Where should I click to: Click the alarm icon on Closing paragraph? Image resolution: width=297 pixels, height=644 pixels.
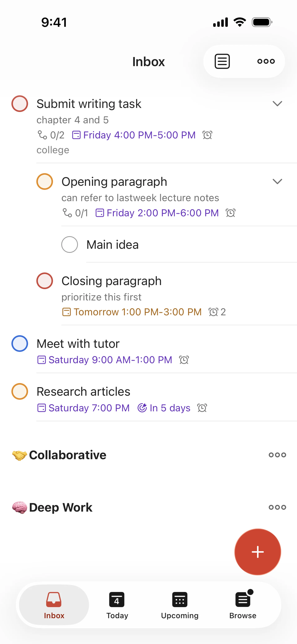pos(213,312)
